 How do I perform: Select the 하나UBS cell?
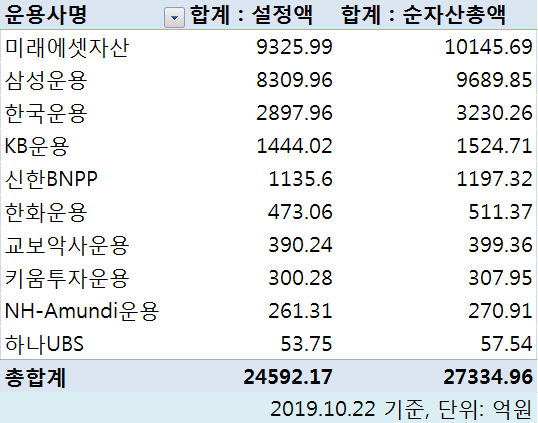click(44, 344)
